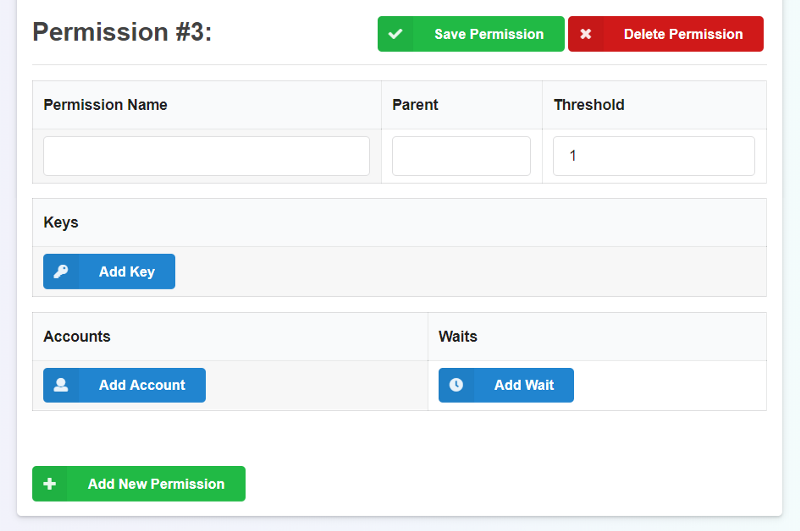Viewport: 800px width, 531px height.
Task: Click the Add Key button
Action: point(109,271)
